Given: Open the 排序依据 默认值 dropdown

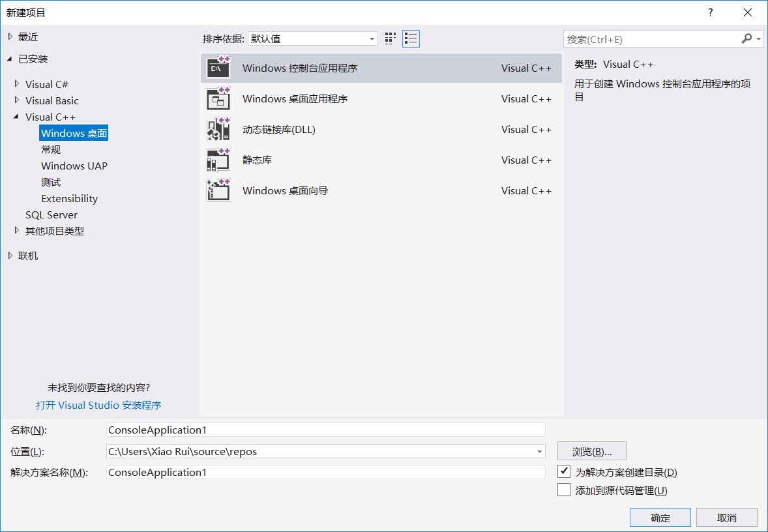Looking at the screenshot, I should pyautogui.click(x=312, y=38).
